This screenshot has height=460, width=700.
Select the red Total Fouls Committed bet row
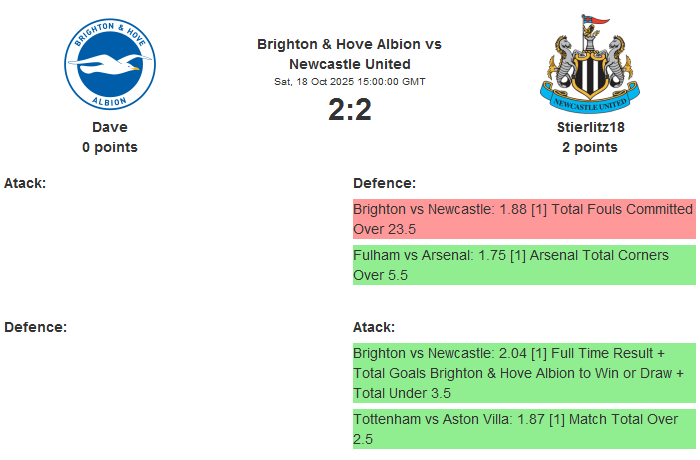[x=523, y=219]
